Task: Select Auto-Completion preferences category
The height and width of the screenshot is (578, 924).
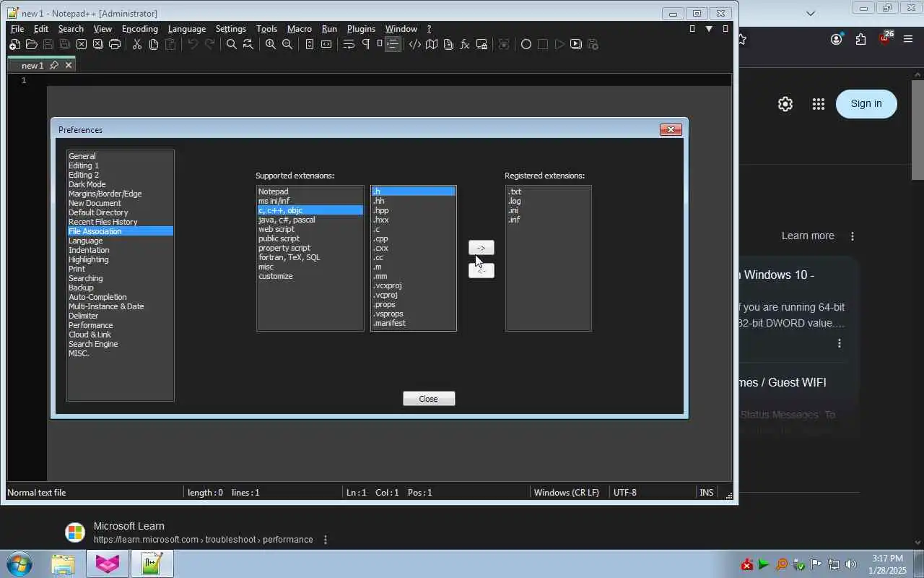Action: click(97, 297)
